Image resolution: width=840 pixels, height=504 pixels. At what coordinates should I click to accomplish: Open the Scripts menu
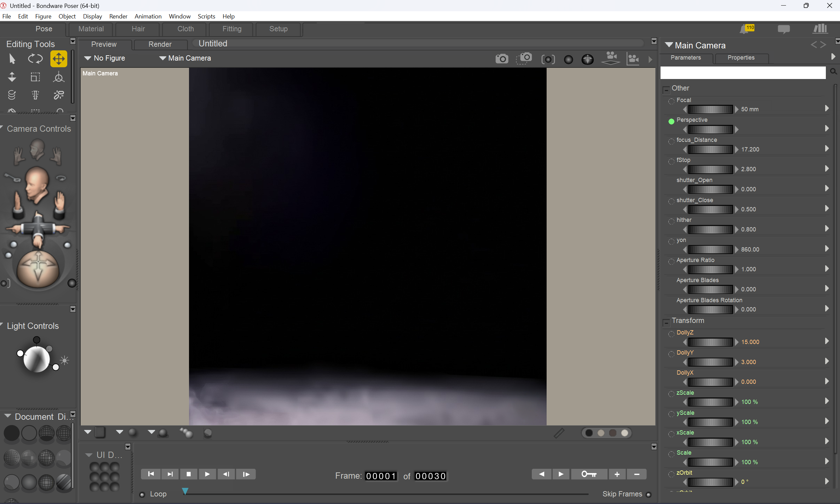point(206,16)
